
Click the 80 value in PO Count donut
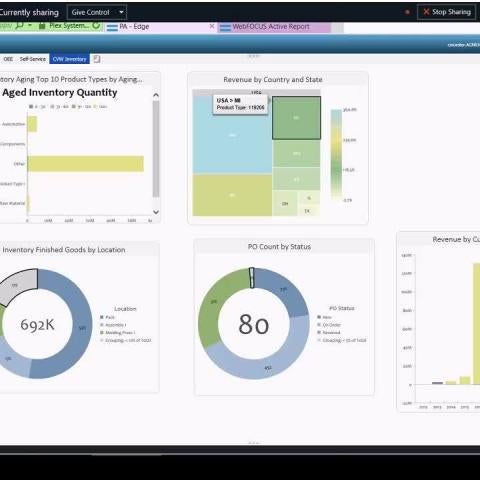(x=254, y=324)
